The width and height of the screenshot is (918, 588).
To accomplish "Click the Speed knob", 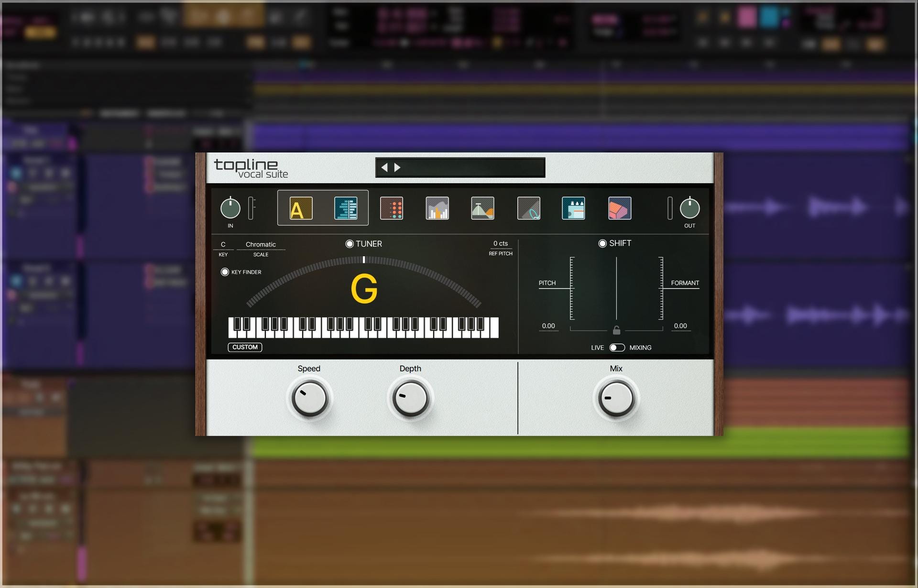I will [x=310, y=398].
